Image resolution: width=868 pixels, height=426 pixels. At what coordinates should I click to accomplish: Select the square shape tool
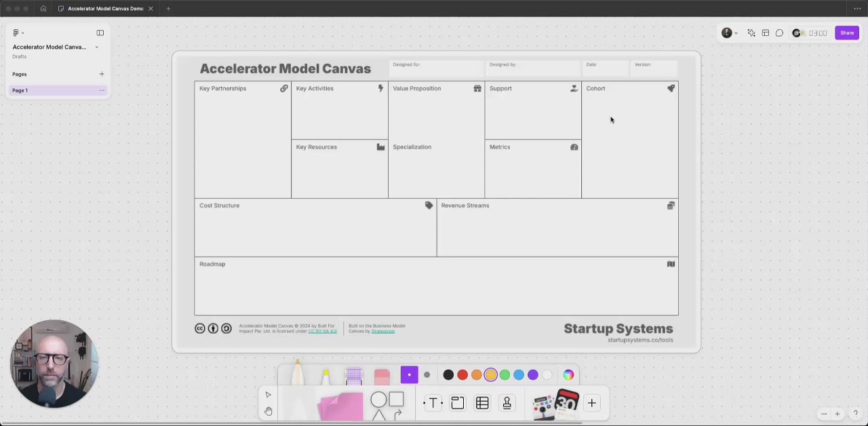pyautogui.click(x=397, y=399)
